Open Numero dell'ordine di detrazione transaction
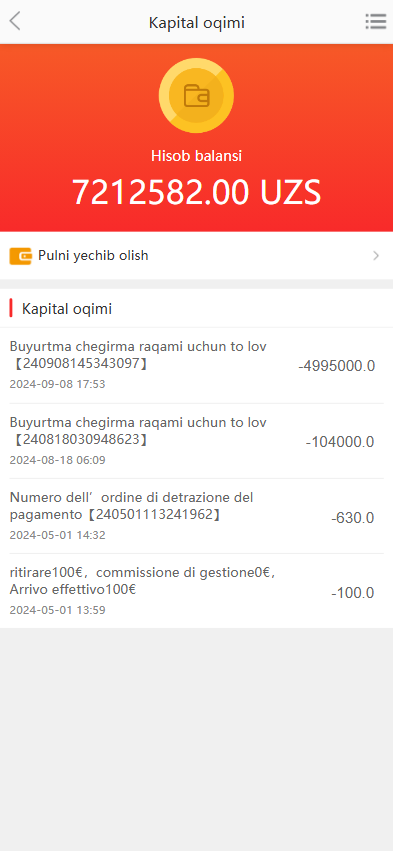Viewport: 393px width, 851px height. 196,516
